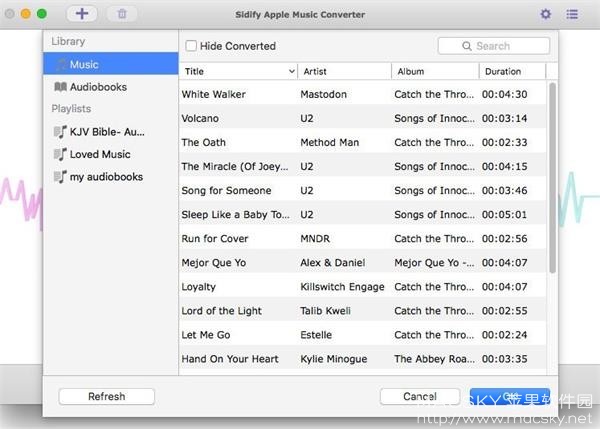Click the magnifier icon in Search field
Image resolution: width=600 pixels, height=429 pixels.
[467, 46]
